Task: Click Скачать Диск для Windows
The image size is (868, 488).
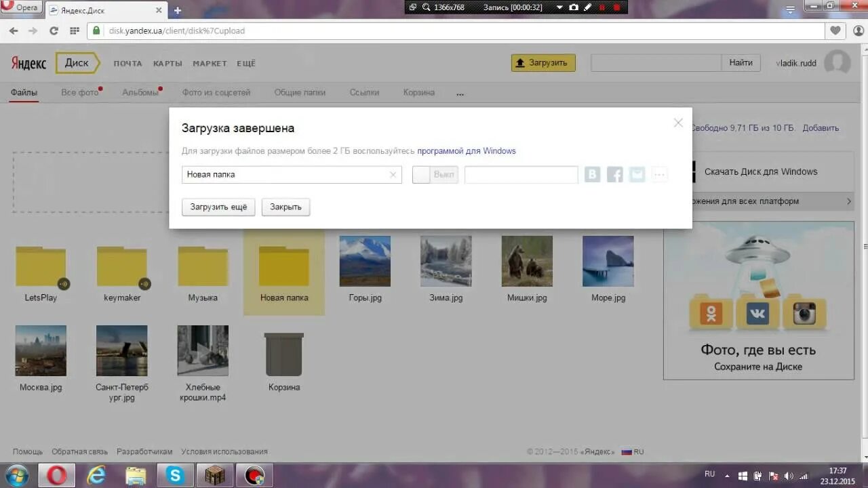Action: pyautogui.click(x=761, y=172)
